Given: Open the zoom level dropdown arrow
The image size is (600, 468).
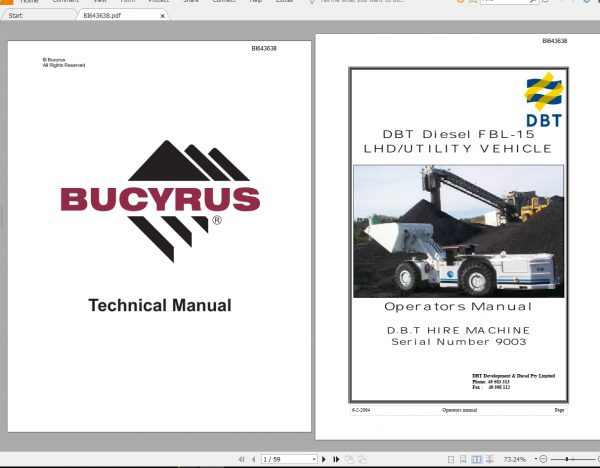Looking at the screenshot, I should click(x=536, y=459).
